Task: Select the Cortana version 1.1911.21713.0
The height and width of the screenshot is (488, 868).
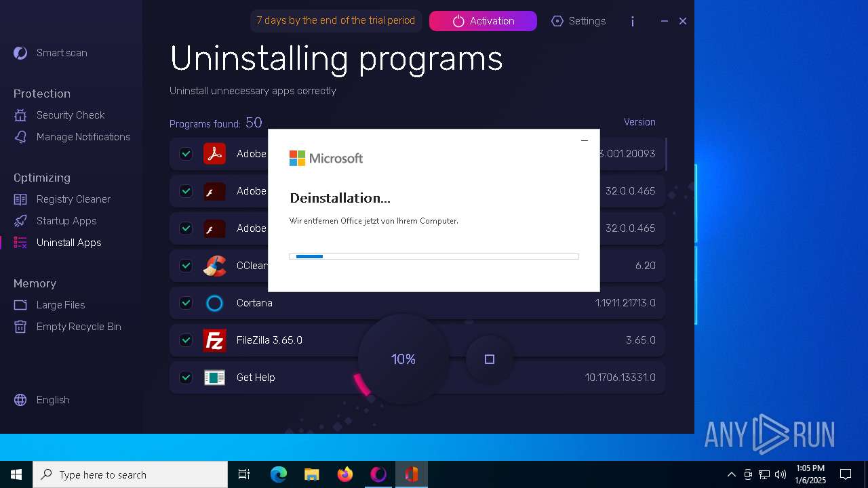Action: pos(625,303)
